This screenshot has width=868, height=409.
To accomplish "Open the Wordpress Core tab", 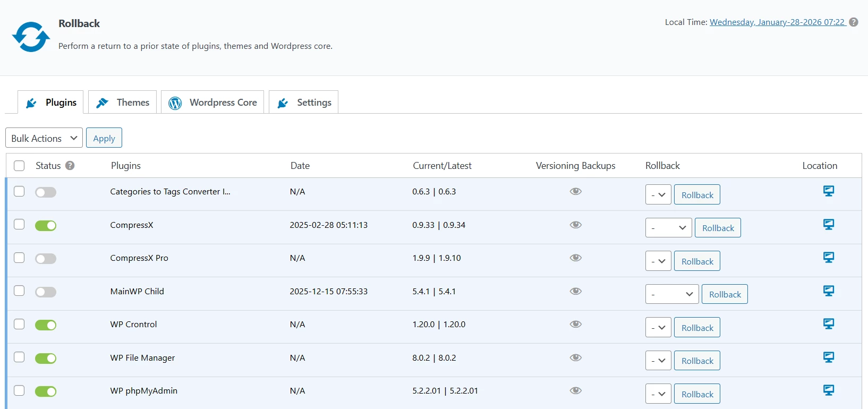I will coord(212,103).
